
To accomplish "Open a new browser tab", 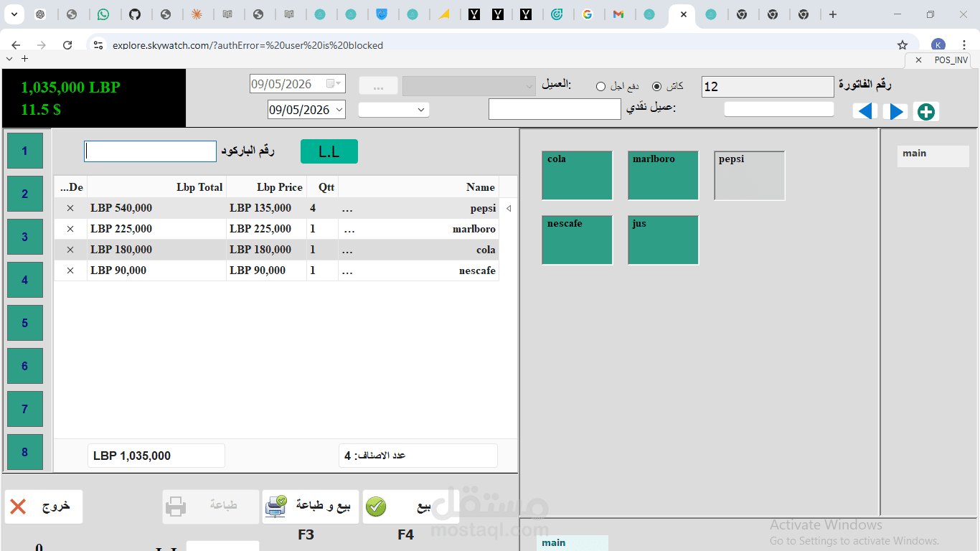I will tap(832, 14).
